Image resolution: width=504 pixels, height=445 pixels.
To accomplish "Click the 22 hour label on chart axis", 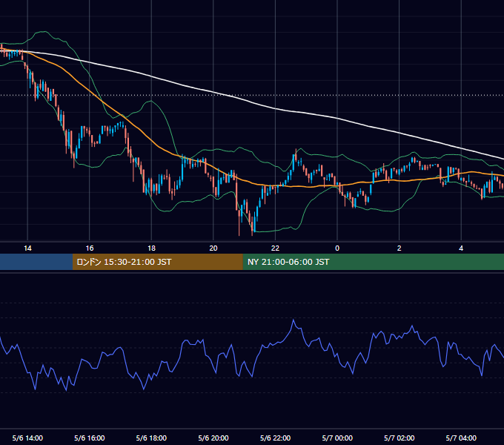I will click(x=275, y=248).
